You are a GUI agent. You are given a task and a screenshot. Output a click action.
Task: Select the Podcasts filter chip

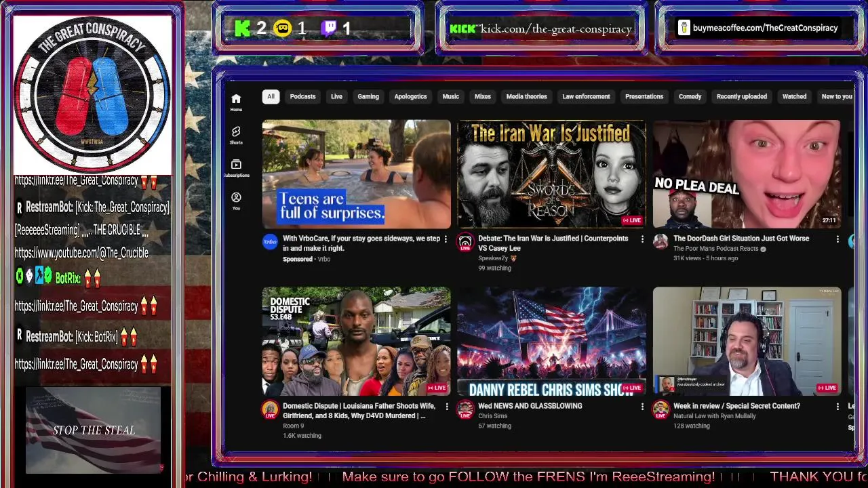click(302, 96)
